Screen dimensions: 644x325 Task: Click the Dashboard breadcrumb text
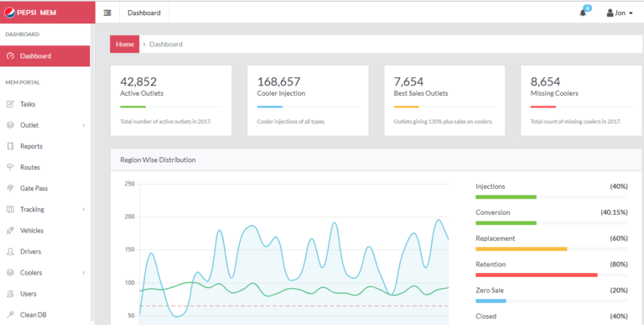[166, 44]
